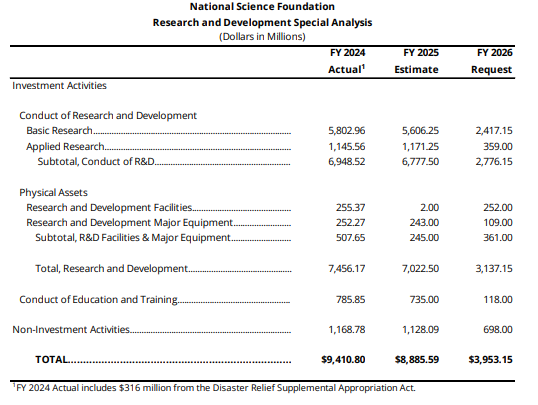Click the 'National Science Foundation' title

coord(262,7)
